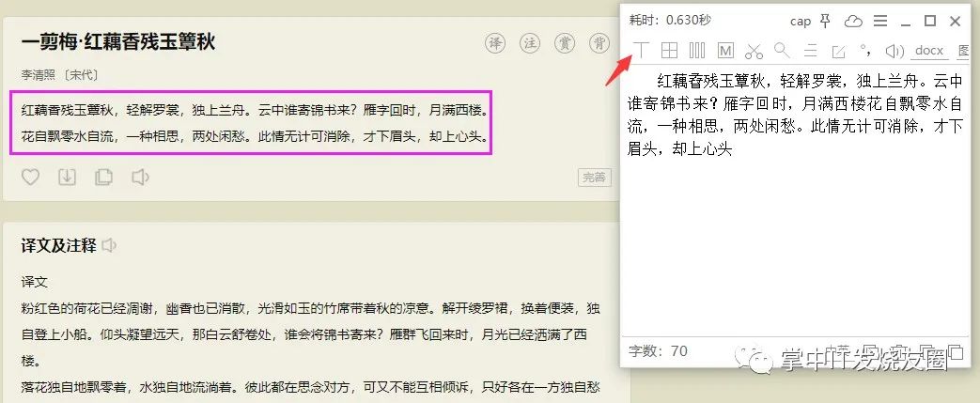Select the text recognition T tool
The width and height of the screenshot is (980, 403).
(x=642, y=50)
